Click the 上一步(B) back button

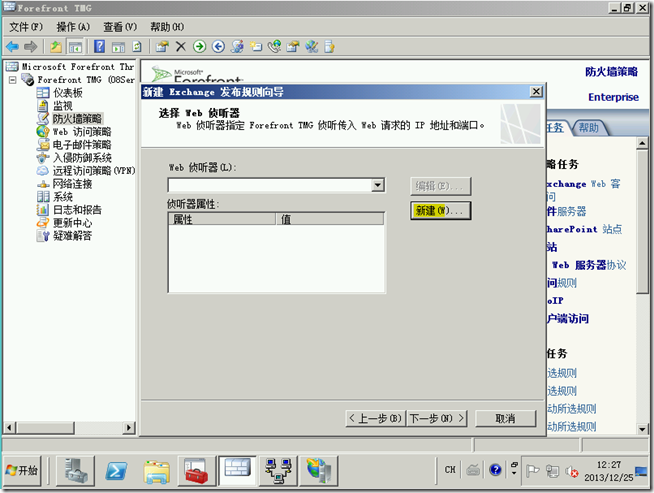pyautogui.click(x=375, y=418)
